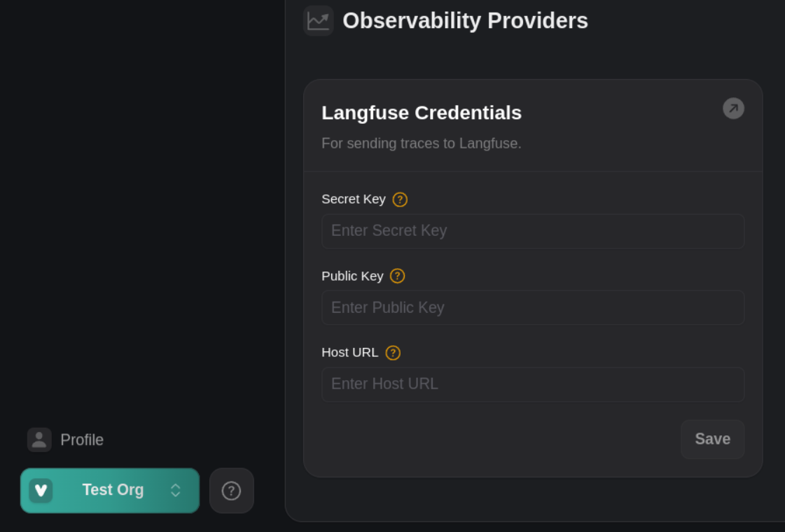
Task: Click the 'For sending traces' description
Action: (422, 143)
